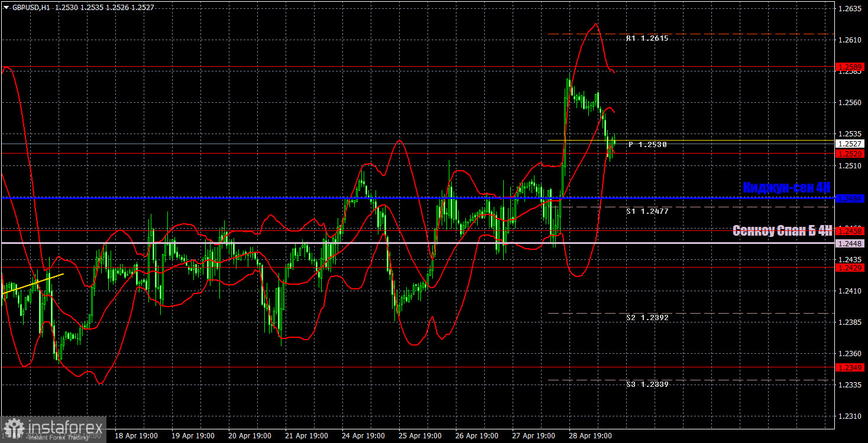This screenshot has height=443, width=868.
Task: Click the 1.2635 price scale value
Action: [849, 9]
